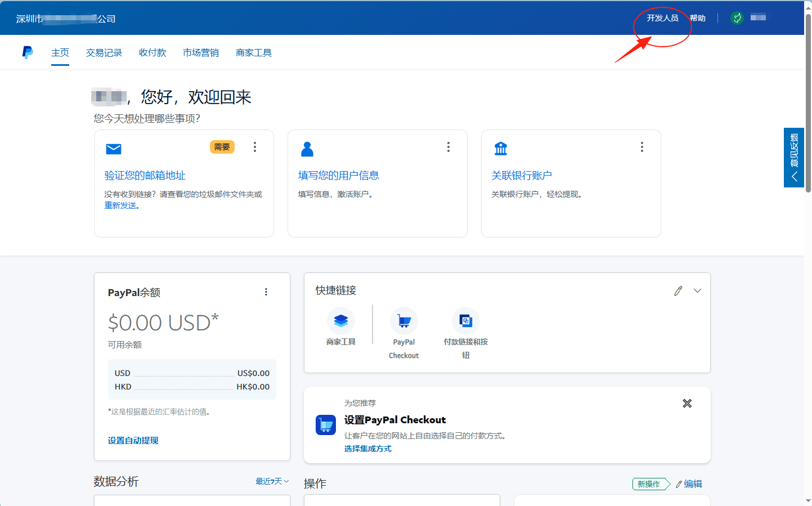Click the bank icon on link bank card
This screenshot has width=812, height=506.
[x=501, y=149]
